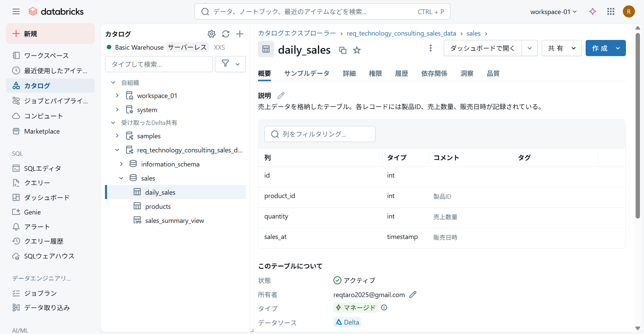Image resolution: width=644 pixels, height=334 pixels.
Task: Open the Databricks Assistant sparkle icon
Action: click(593, 11)
